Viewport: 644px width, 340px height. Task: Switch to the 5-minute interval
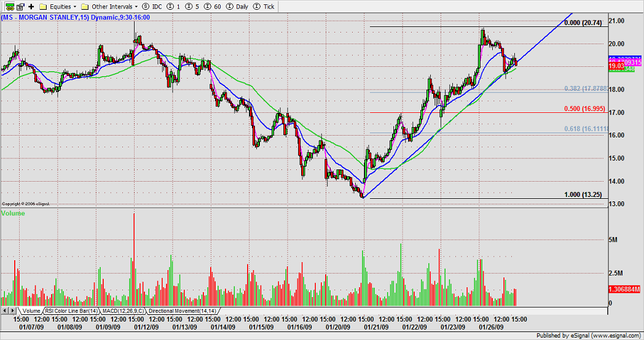[191, 7]
